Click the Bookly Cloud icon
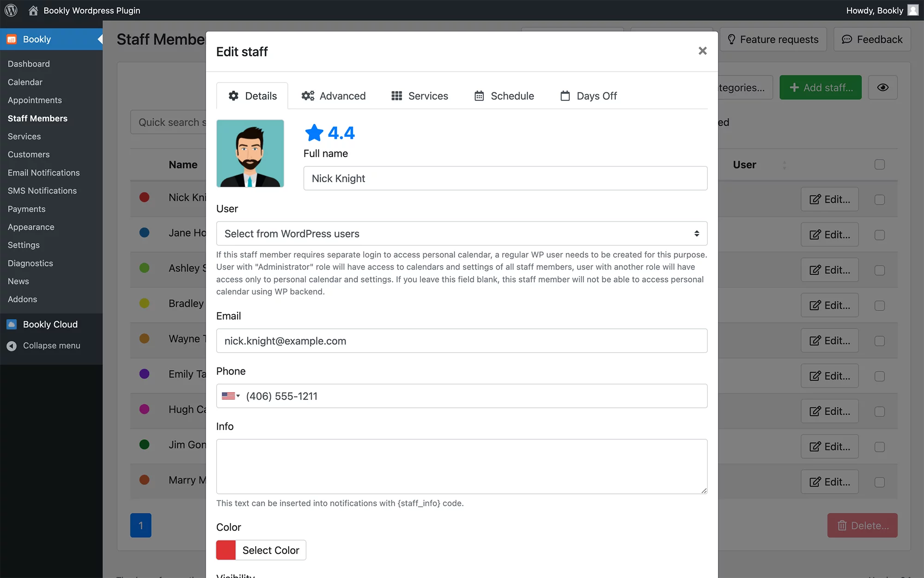The image size is (924, 578). (x=12, y=324)
